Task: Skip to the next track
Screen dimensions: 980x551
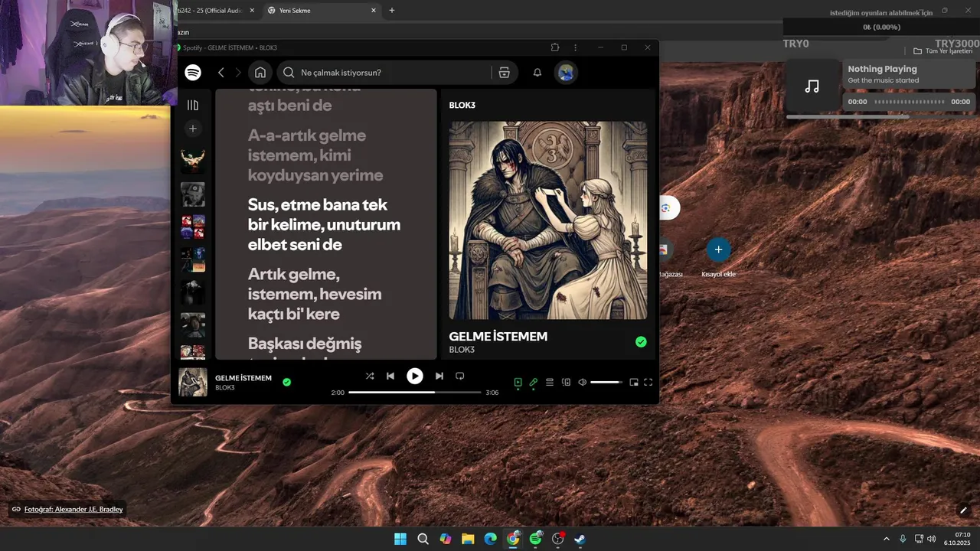Action: (x=439, y=376)
